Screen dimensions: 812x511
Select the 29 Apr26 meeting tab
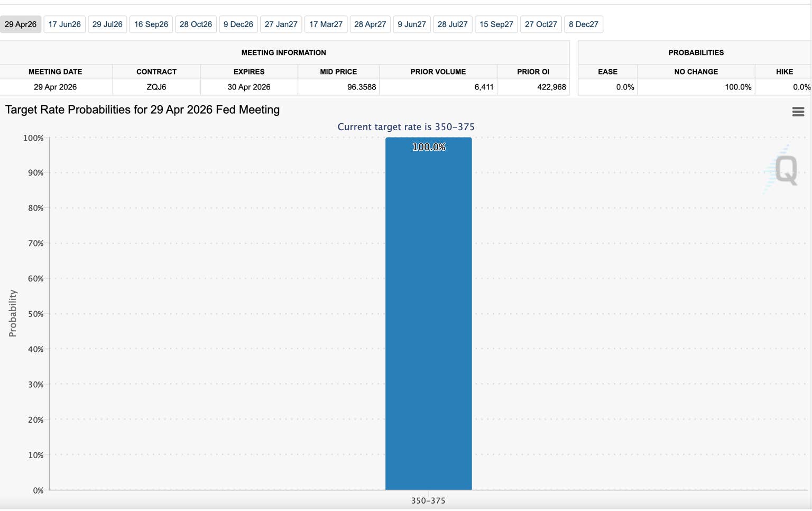(x=21, y=24)
